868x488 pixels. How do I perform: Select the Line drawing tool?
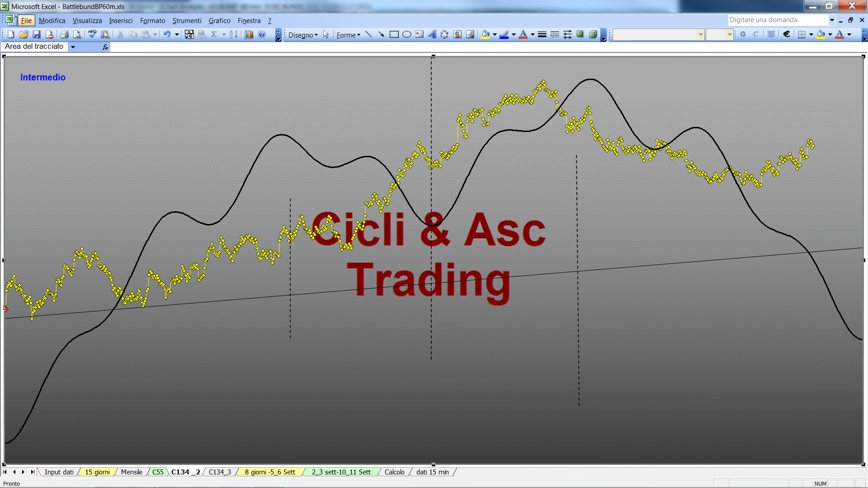(368, 34)
